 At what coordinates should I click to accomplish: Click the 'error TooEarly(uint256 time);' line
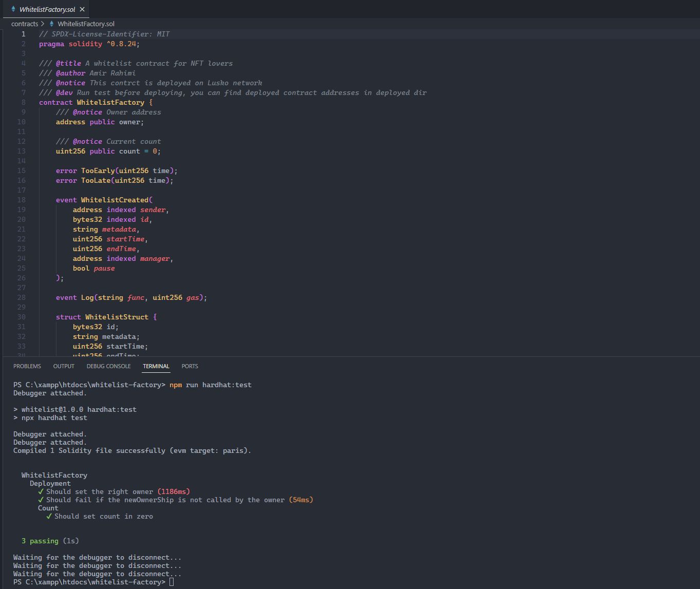point(117,170)
